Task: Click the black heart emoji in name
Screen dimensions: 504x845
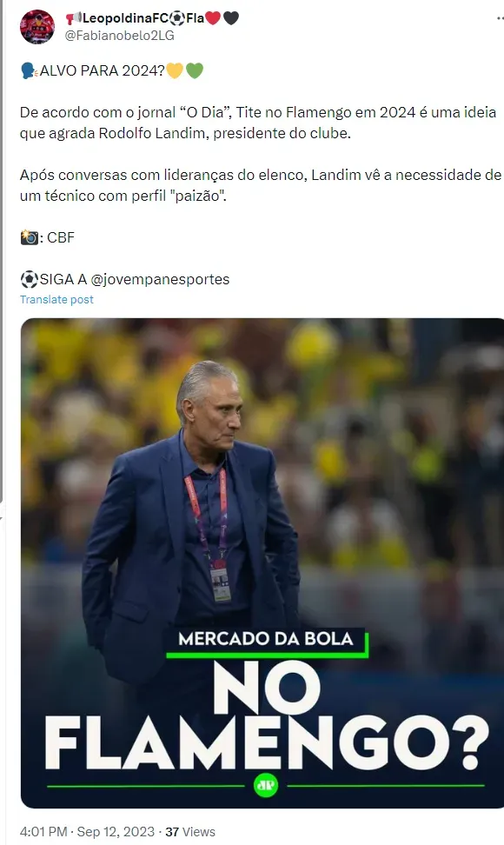Action: [x=231, y=18]
